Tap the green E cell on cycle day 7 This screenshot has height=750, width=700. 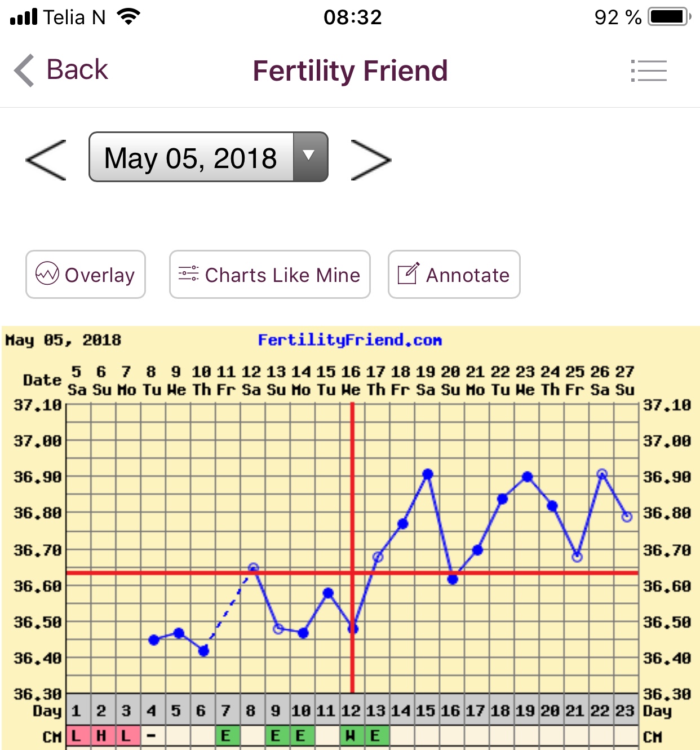[225, 736]
